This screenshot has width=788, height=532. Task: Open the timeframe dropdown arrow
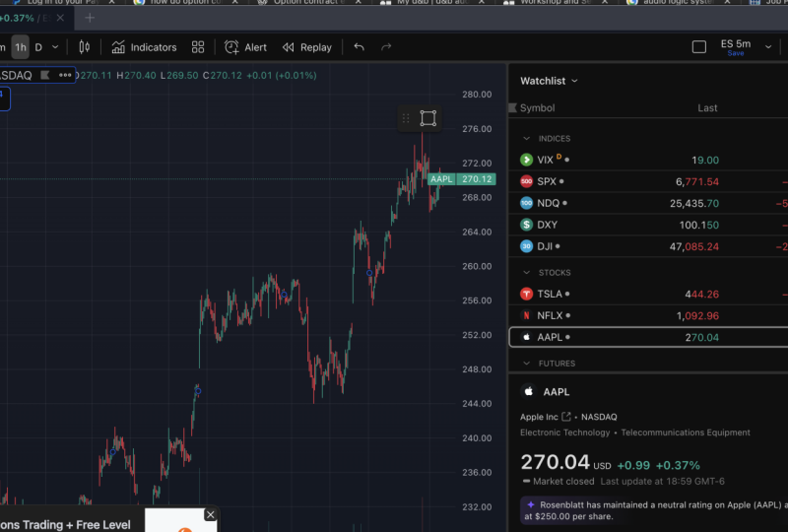[55, 47]
